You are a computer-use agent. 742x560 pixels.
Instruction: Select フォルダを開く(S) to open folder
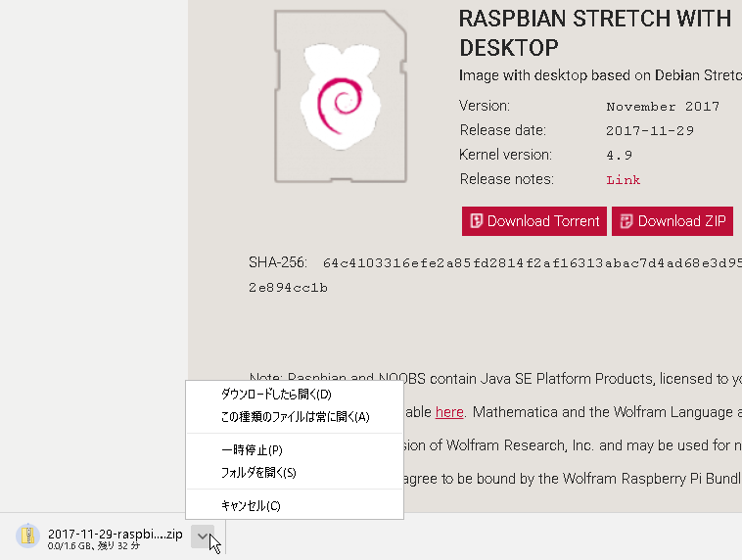click(x=295, y=473)
